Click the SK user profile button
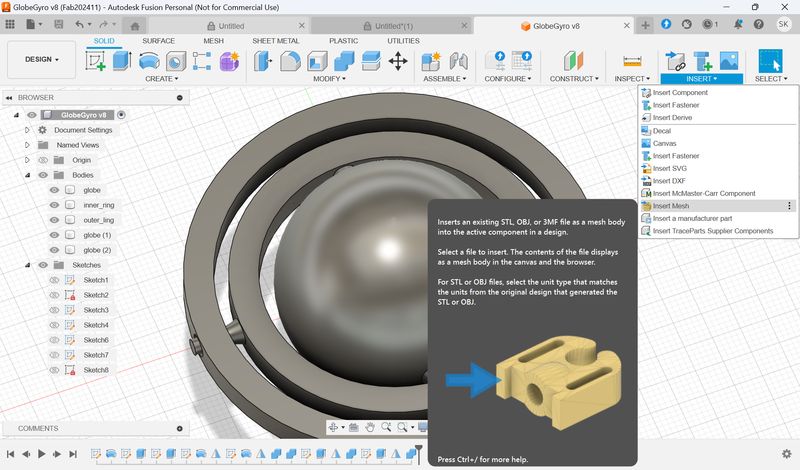The width and height of the screenshot is (800, 470). [x=783, y=24]
